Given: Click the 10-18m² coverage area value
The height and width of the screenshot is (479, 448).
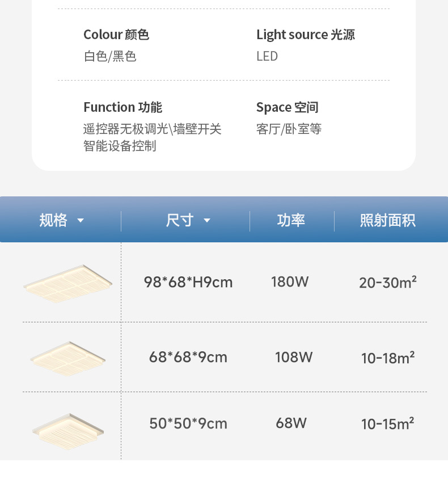Looking at the screenshot, I should [x=388, y=358].
